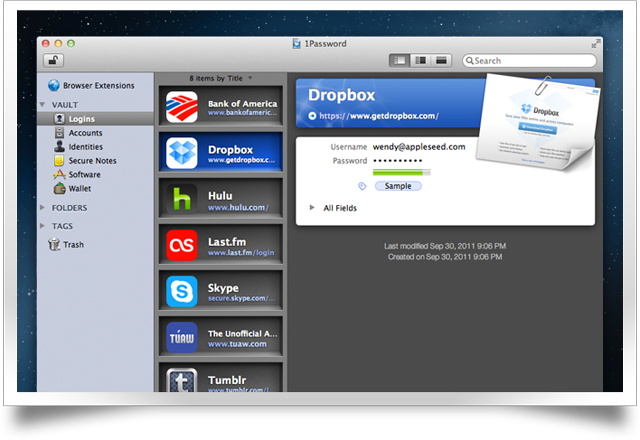Switch to the top list layout view
640x440 pixels.
point(441,61)
